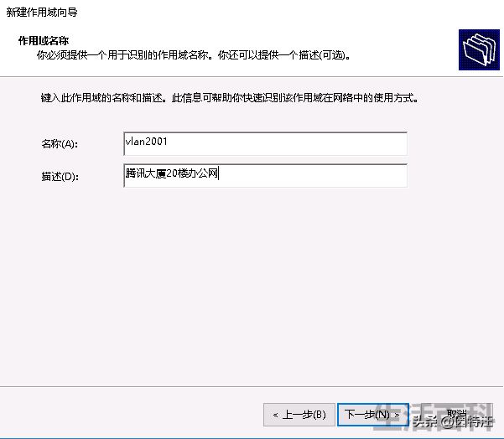The height and width of the screenshot is (439, 504).
Task: Click the 名称(A) input field containing vlan2001
Action: [x=266, y=143]
